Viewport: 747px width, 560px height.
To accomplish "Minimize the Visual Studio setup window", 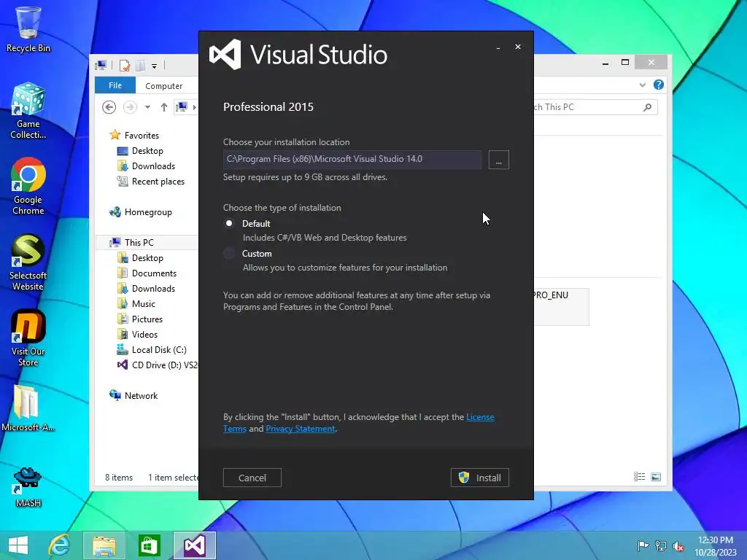I will (x=498, y=47).
